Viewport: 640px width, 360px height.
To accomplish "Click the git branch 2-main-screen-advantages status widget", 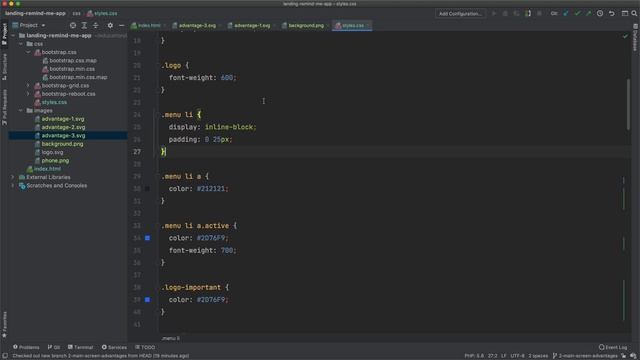I will pyautogui.click(x=585, y=356).
